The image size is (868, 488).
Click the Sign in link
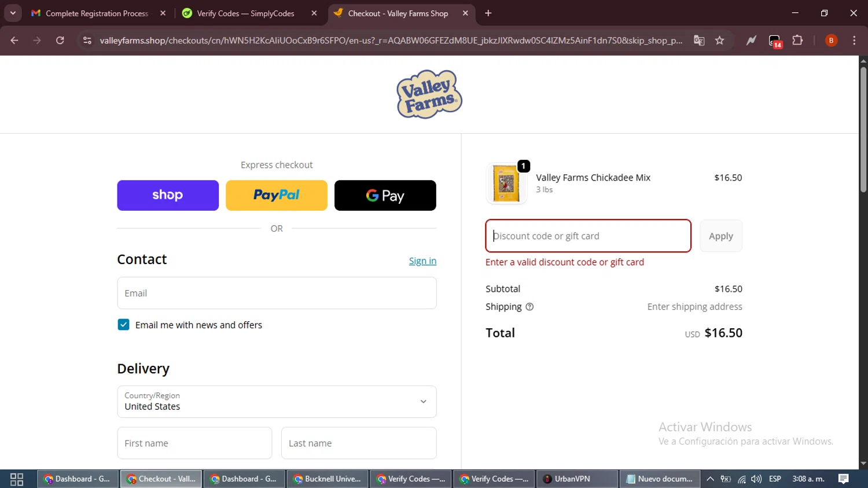pyautogui.click(x=422, y=261)
